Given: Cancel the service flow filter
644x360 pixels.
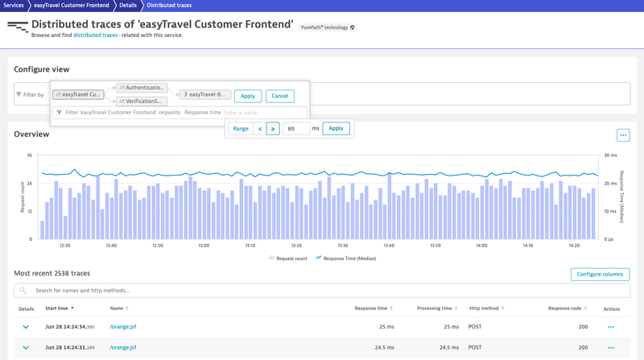Looking at the screenshot, I should 279,96.
